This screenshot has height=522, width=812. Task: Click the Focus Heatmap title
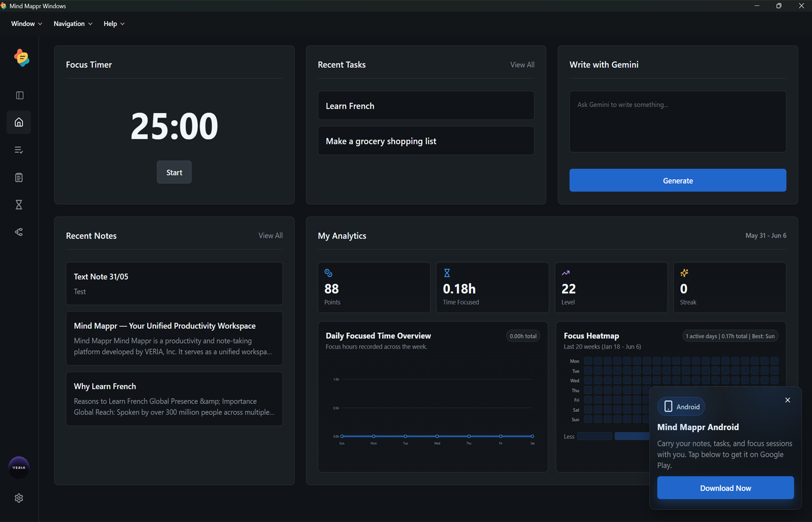(591, 336)
